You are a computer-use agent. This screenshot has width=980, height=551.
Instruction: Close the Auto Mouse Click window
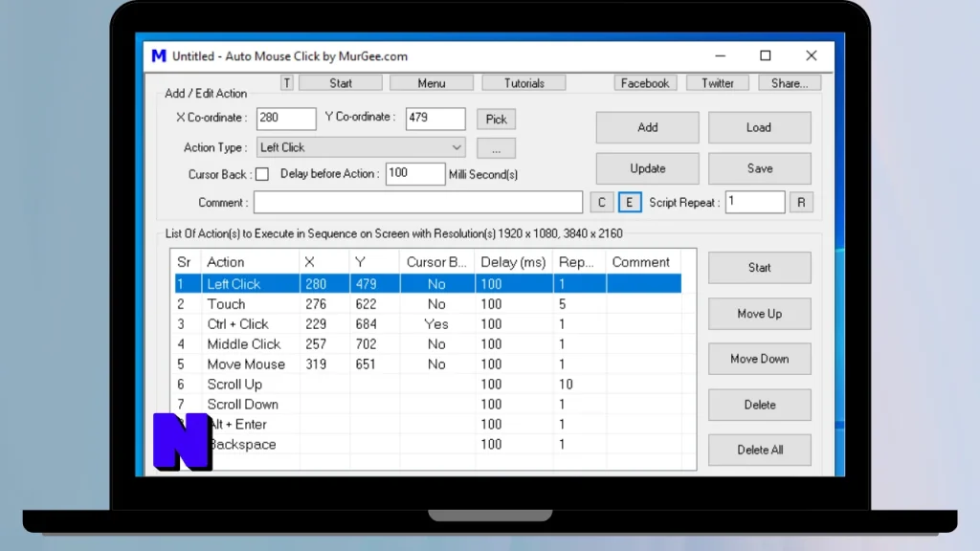[812, 55]
